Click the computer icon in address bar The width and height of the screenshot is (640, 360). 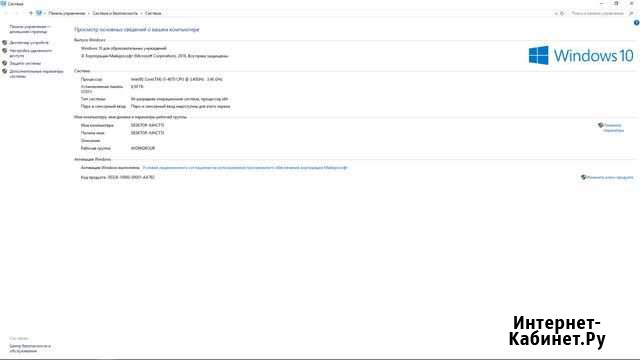click(x=39, y=13)
